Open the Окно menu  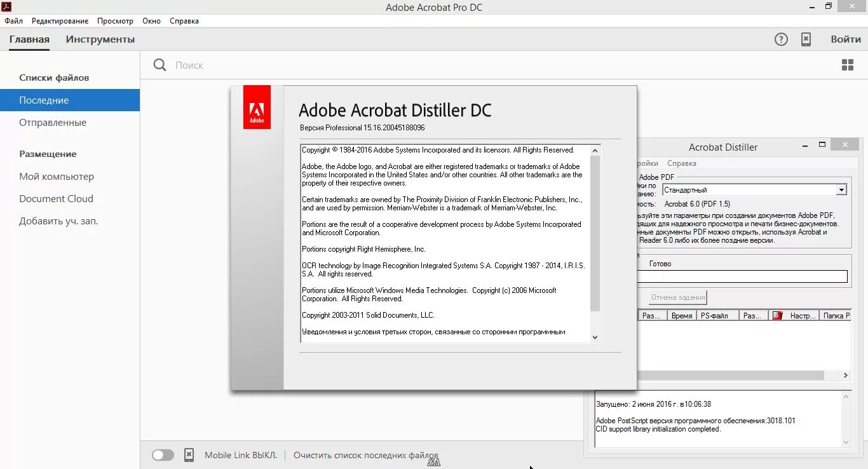click(x=151, y=21)
